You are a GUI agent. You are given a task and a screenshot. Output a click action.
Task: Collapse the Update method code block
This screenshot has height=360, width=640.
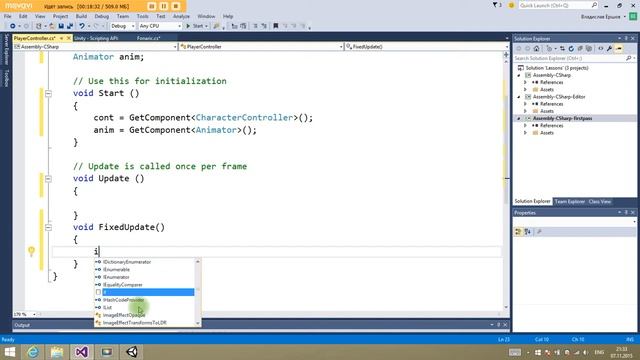[x=48, y=179]
